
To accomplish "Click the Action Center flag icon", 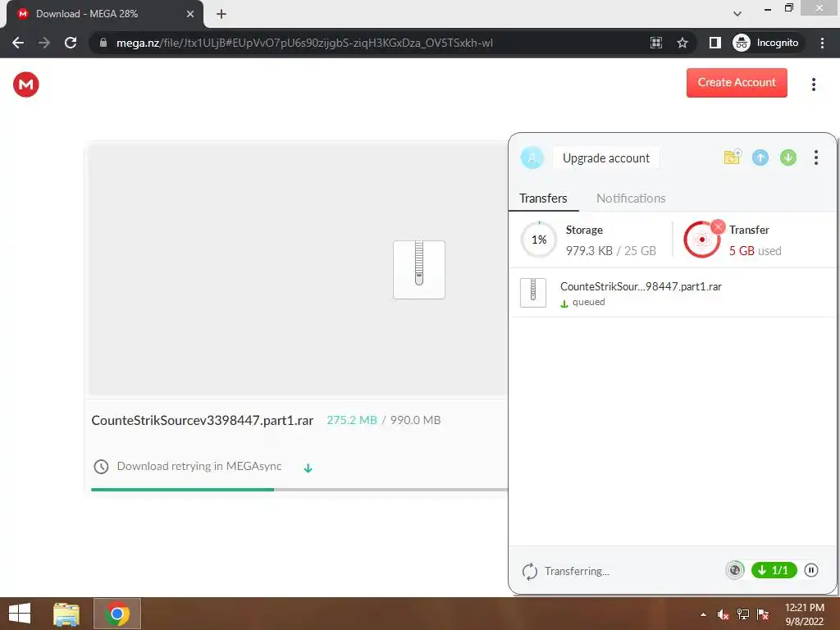I will (x=763, y=614).
